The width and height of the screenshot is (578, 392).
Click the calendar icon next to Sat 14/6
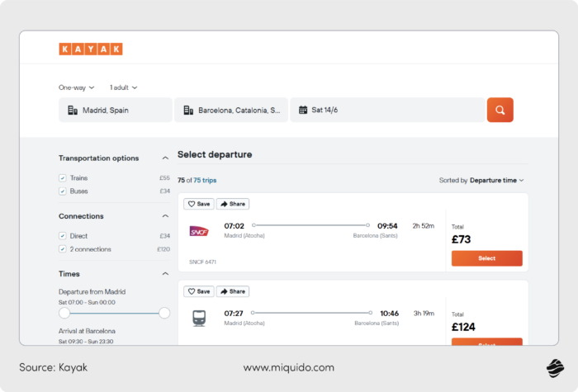[x=303, y=110]
